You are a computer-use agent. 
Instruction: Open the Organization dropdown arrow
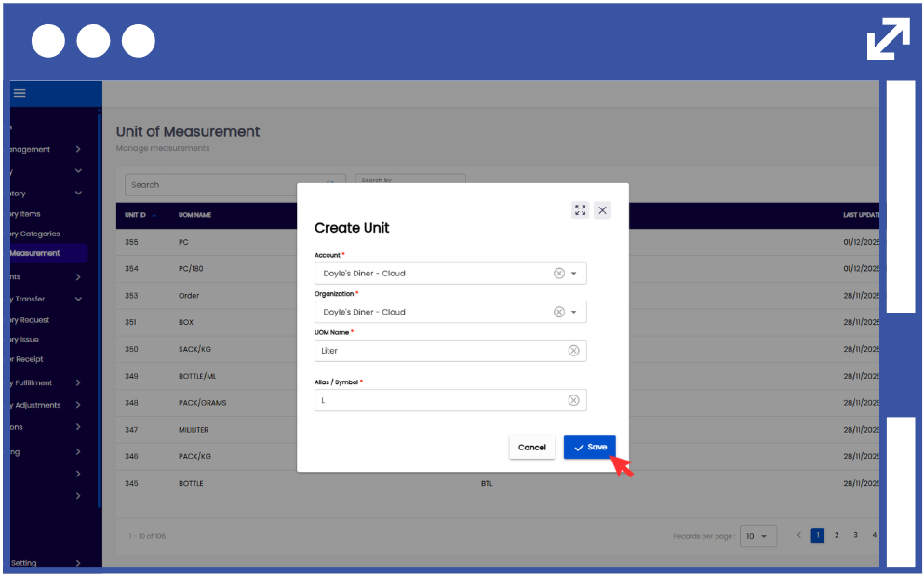tap(574, 312)
